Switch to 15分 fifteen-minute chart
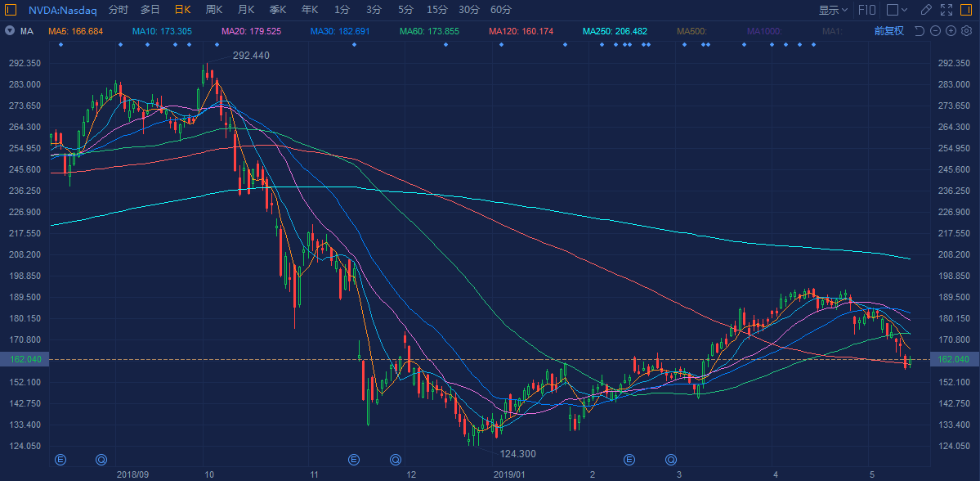Image resolution: width=980 pixels, height=481 pixels. click(x=437, y=10)
